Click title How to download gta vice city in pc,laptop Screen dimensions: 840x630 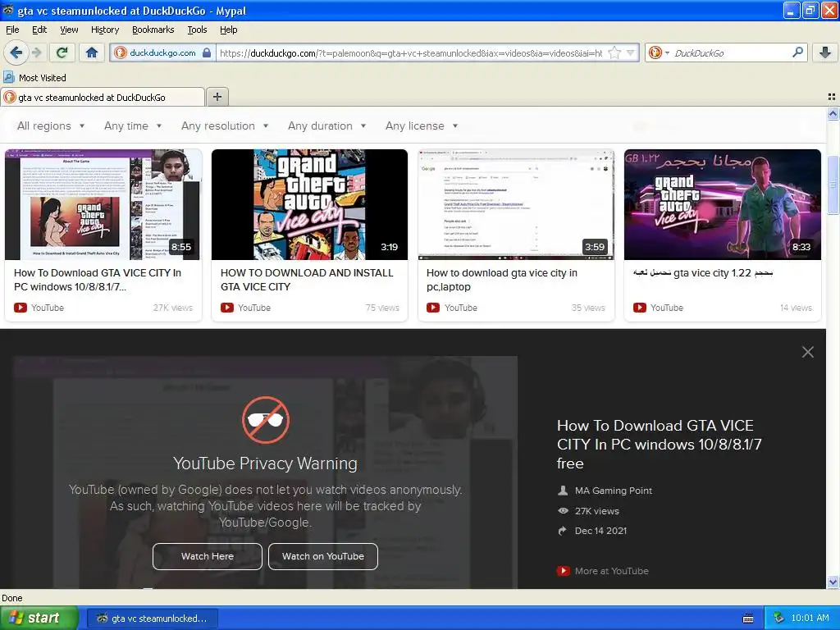point(502,280)
